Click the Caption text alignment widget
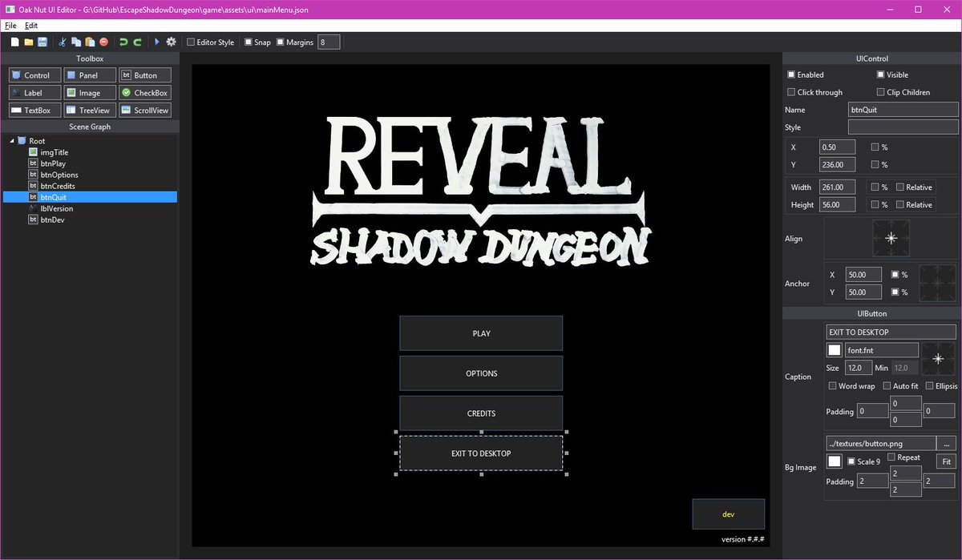 click(x=939, y=361)
